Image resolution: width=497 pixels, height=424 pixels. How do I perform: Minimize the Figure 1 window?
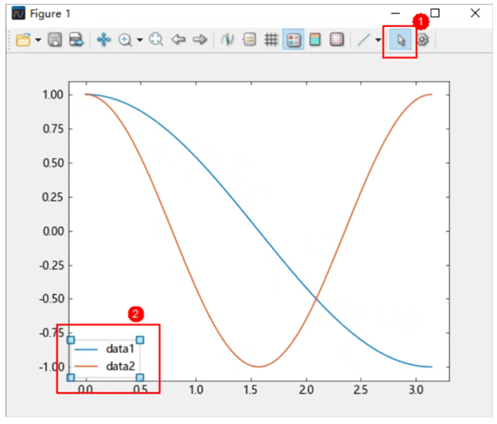click(395, 13)
